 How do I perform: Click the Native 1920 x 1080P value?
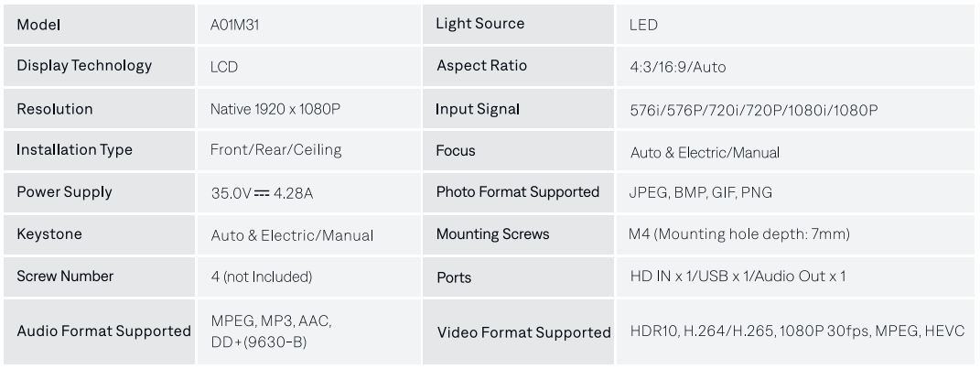click(275, 110)
